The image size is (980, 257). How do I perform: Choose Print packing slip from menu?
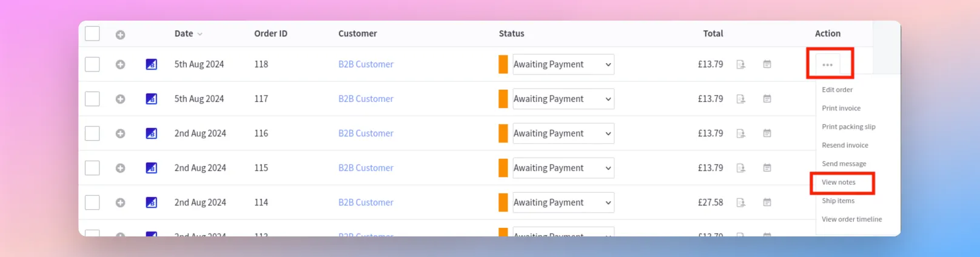(848, 127)
